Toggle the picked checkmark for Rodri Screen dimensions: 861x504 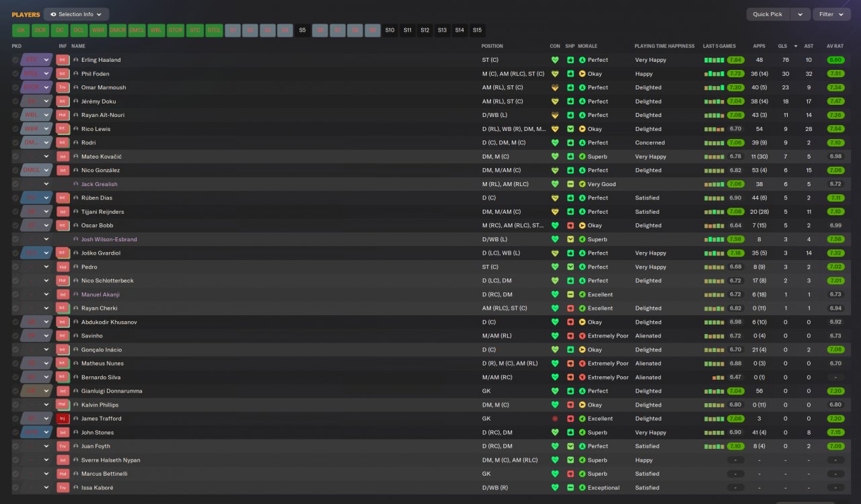click(15, 142)
